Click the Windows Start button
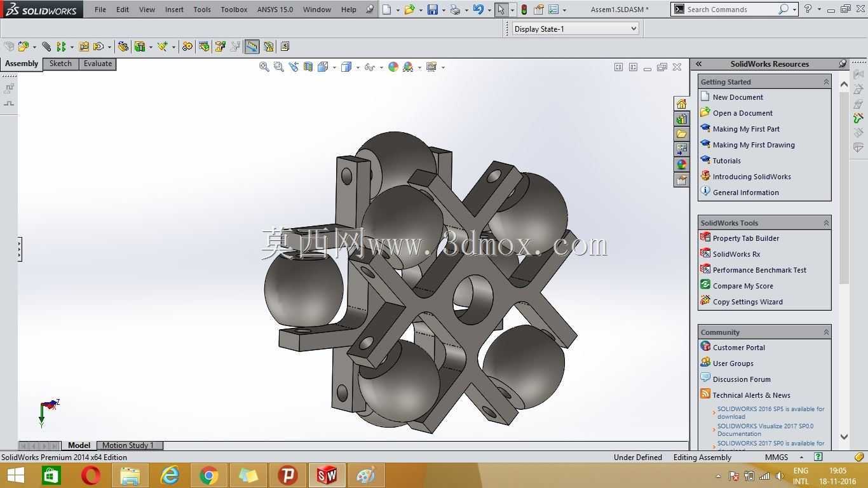The image size is (868, 488). pyautogui.click(x=15, y=475)
